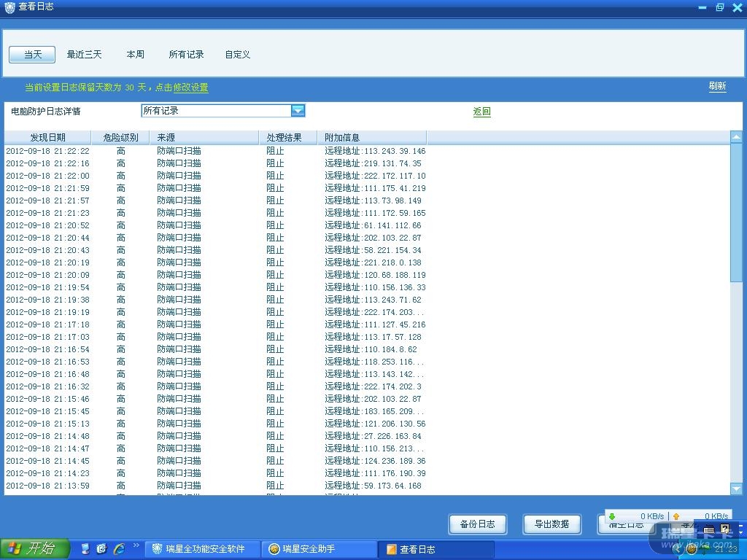The width and height of the screenshot is (747, 560).
Task: Click the 备份日志 button
Action: [x=477, y=524]
